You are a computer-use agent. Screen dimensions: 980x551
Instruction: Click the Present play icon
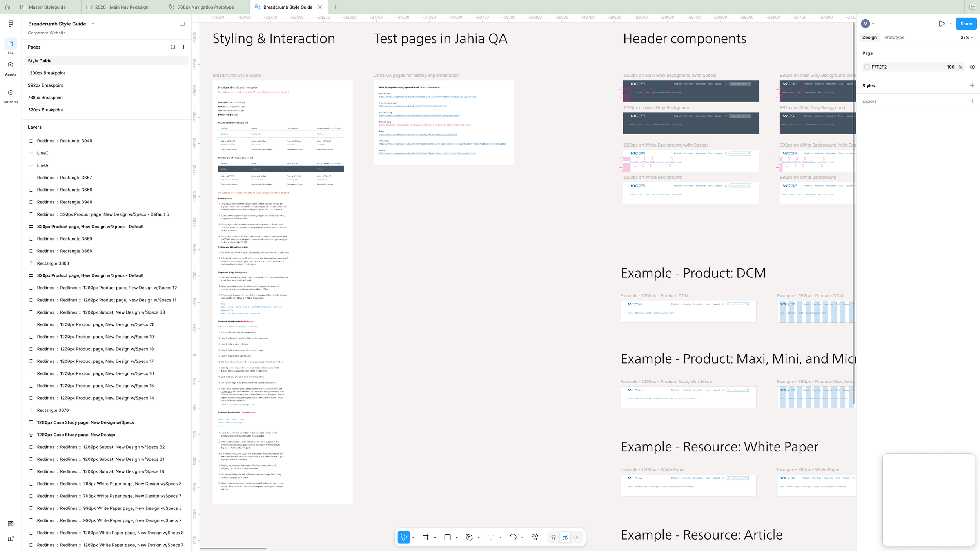(x=942, y=24)
